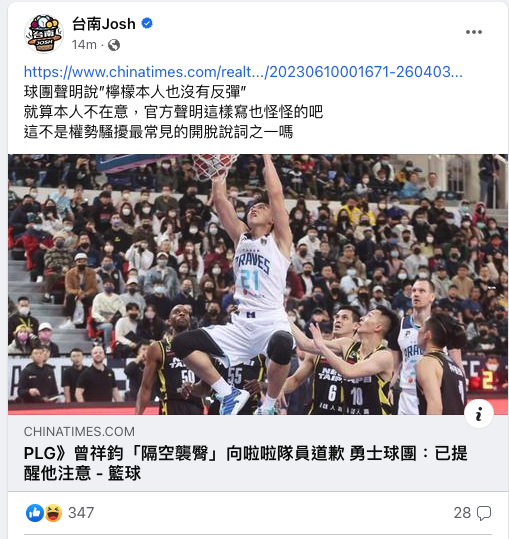
Task: Click the red scoreboard digits in photo
Action: 486,379
